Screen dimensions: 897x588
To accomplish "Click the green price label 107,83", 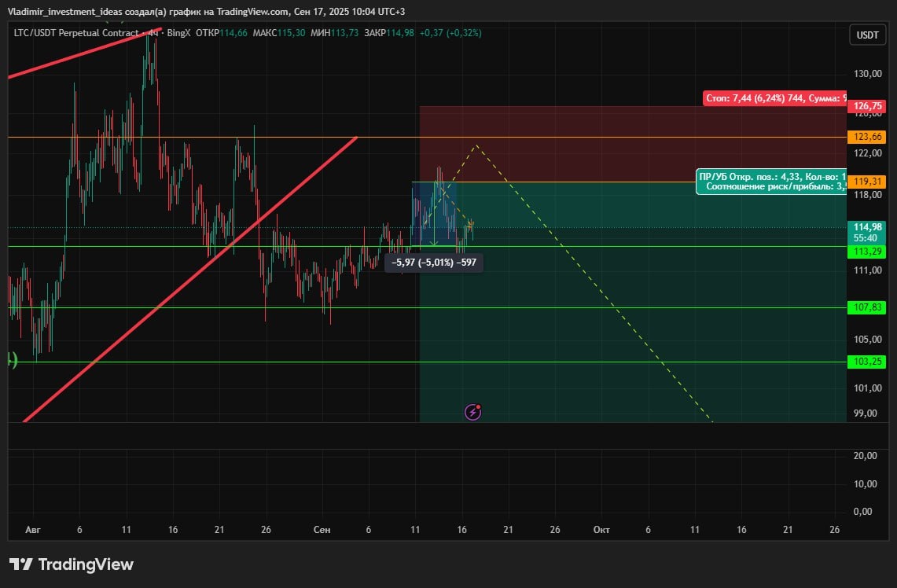I will [x=867, y=307].
